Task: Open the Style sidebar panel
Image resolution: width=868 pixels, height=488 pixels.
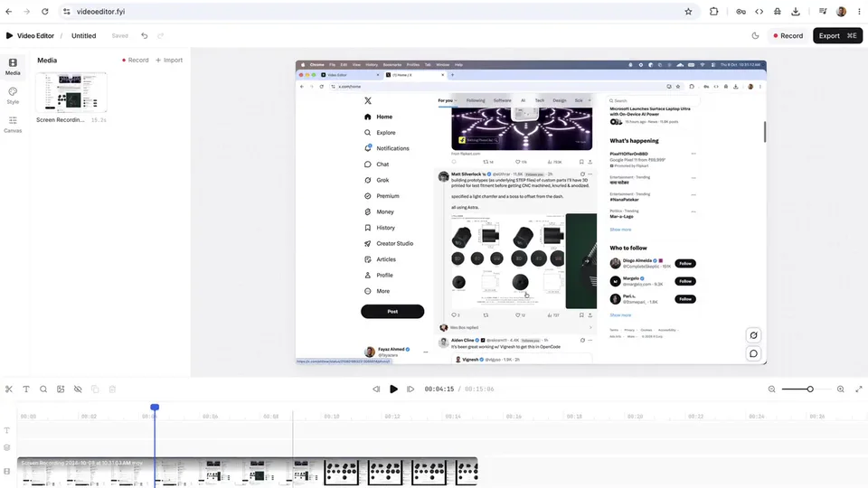Action: point(13,96)
